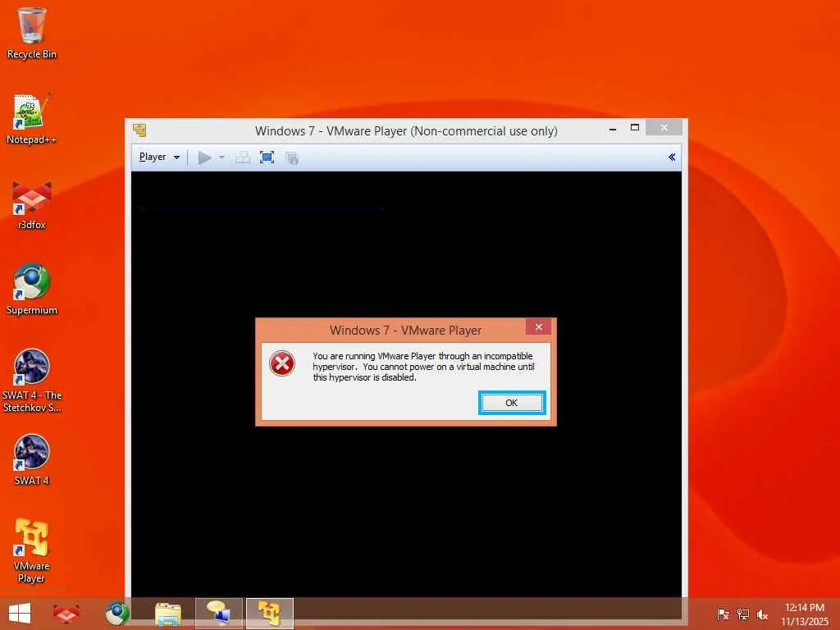Open the network icon in system tray
Viewport: 840px width, 630px height.
(x=743, y=614)
